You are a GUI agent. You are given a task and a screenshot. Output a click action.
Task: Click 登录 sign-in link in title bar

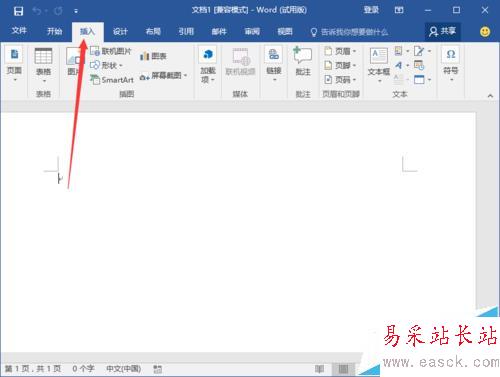coord(371,10)
